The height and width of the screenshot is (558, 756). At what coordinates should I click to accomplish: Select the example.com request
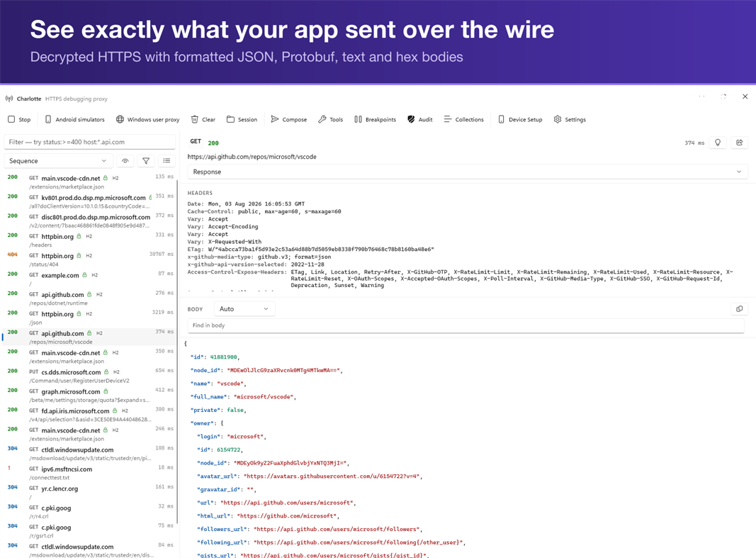(x=90, y=279)
